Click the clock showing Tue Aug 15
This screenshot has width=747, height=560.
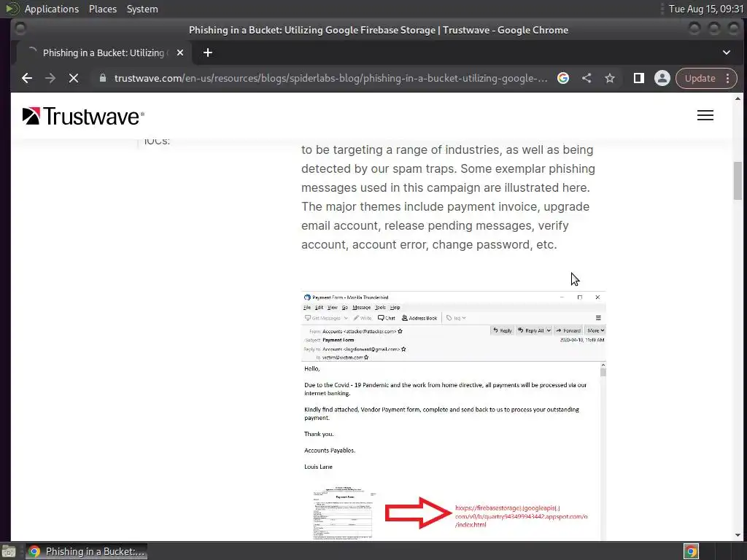705,9
